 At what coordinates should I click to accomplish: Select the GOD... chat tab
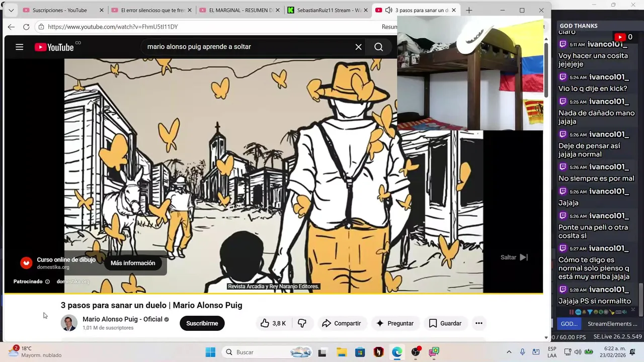point(569,324)
